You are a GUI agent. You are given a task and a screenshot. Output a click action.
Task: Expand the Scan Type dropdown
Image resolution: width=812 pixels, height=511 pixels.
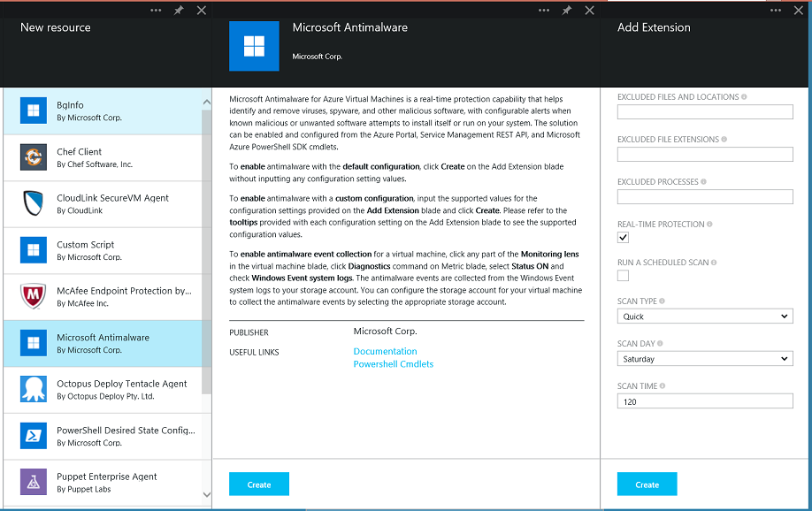(704, 317)
